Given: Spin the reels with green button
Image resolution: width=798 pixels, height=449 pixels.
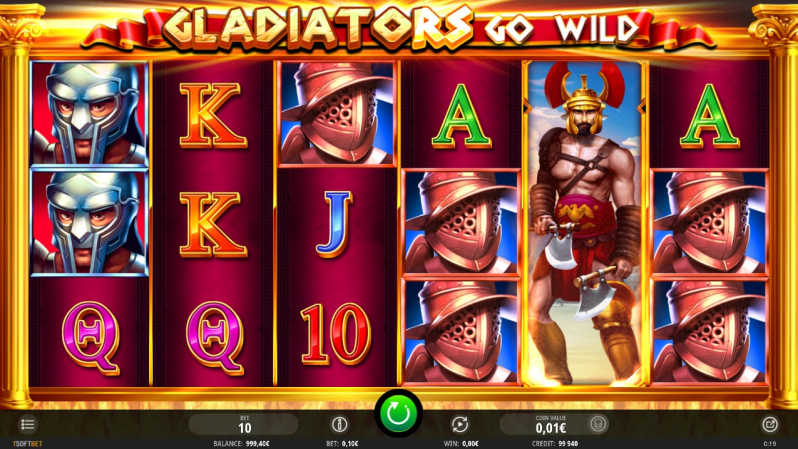Looking at the screenshot, I should pyautogui.click(x=398, y=413).
